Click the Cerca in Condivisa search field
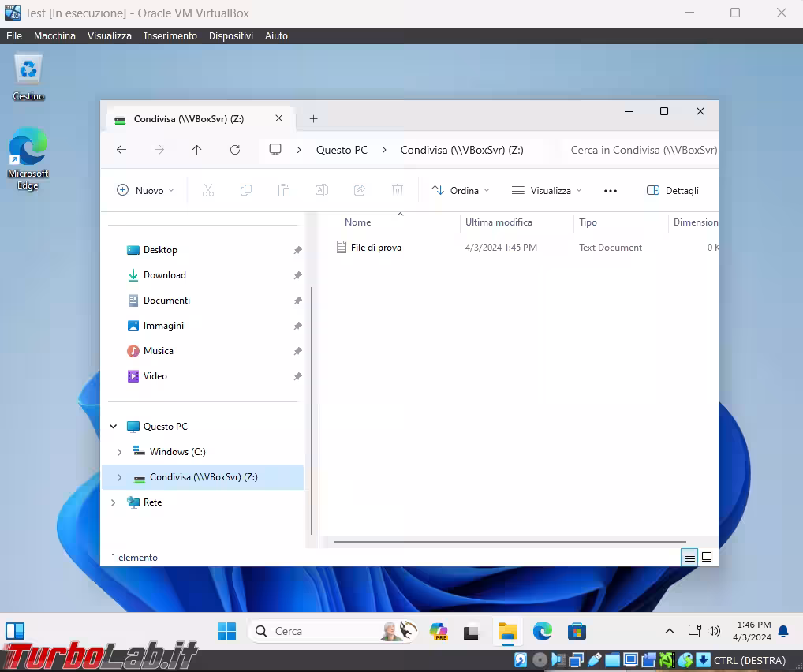The image size is (803, 672). coord(643,150)
